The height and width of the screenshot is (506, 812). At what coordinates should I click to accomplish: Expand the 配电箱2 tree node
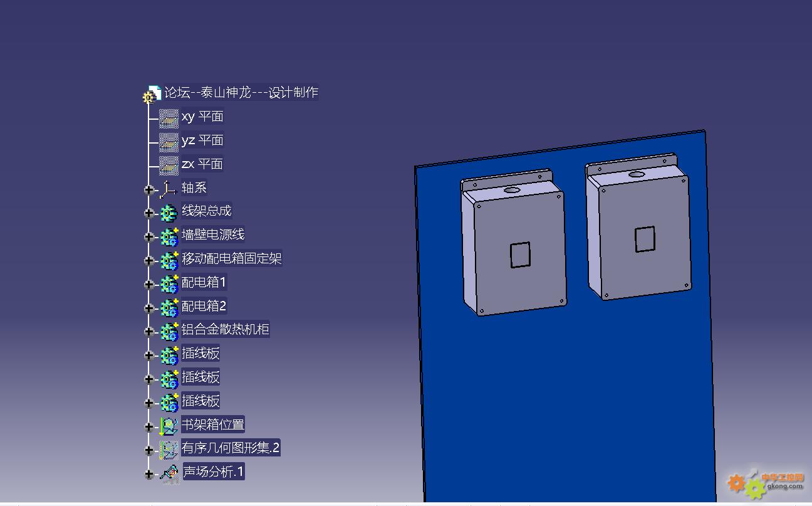[x=148, y=308]
